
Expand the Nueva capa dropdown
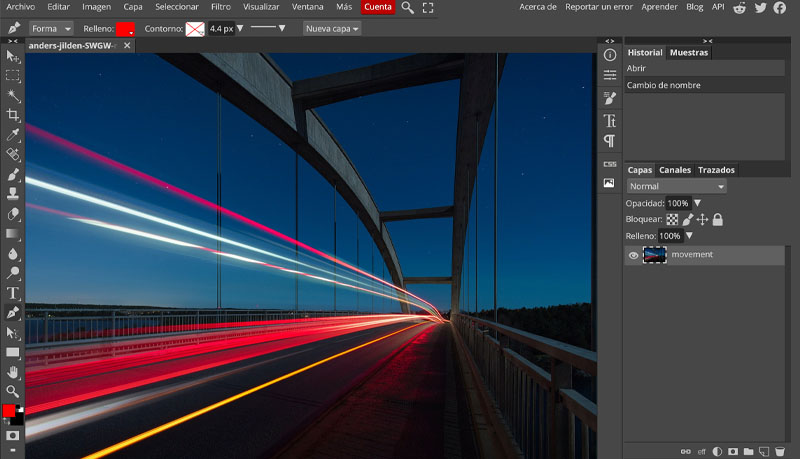coord(332,28)
